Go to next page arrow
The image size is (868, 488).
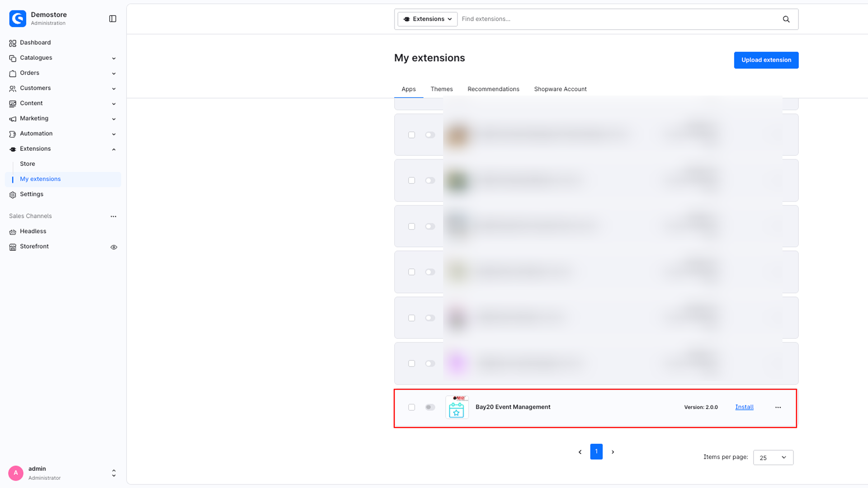[613, 452]
